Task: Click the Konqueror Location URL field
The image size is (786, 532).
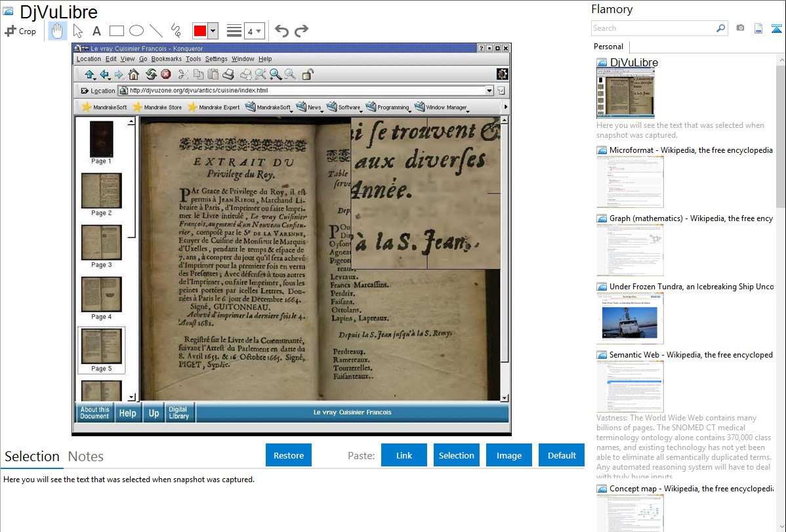Action: [x=306, y=91]
